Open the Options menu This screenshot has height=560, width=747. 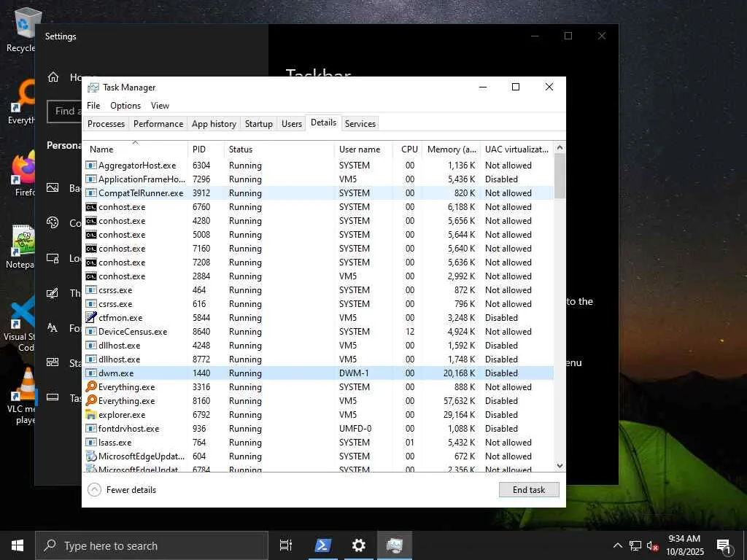point(125,106)
